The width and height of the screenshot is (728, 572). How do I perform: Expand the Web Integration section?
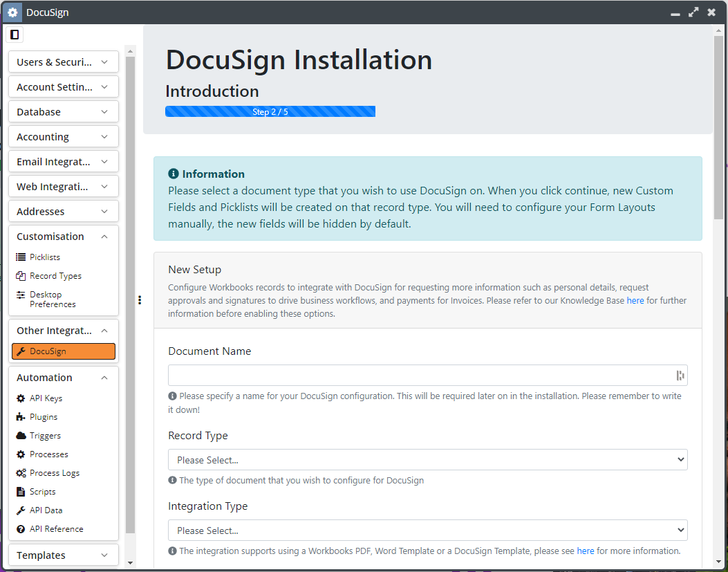(x=64, y=186)
